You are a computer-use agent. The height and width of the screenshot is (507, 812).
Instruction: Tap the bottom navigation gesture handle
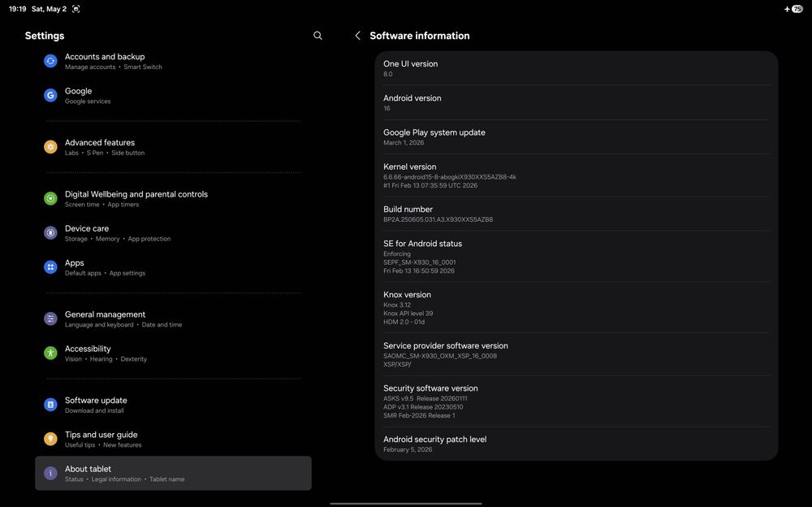(406, 504)
